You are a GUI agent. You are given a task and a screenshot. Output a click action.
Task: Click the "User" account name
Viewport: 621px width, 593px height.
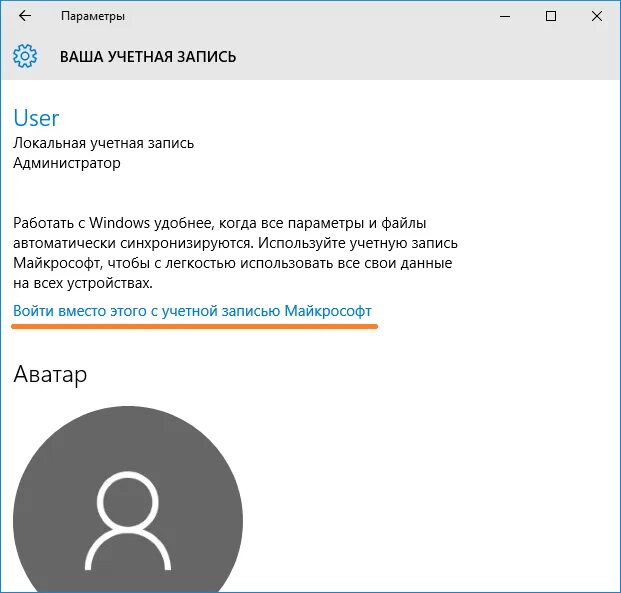click(x=36, y=118)
